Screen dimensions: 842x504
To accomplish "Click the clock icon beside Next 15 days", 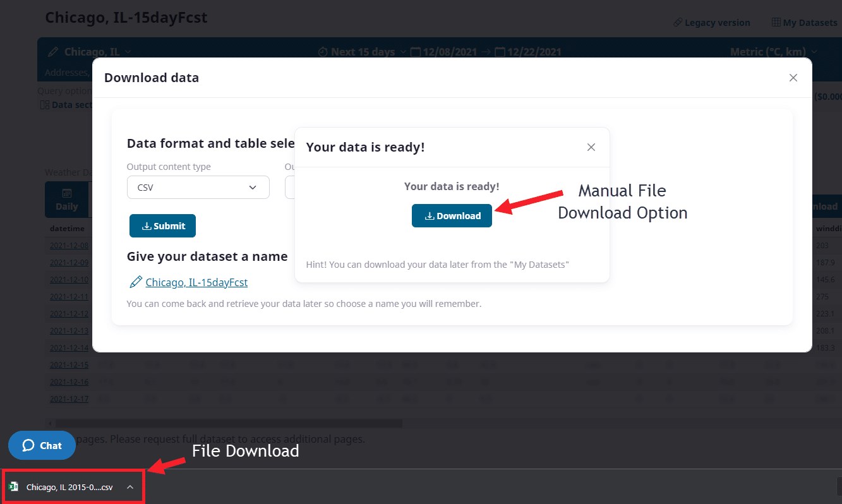I will (x=323, y=52).
